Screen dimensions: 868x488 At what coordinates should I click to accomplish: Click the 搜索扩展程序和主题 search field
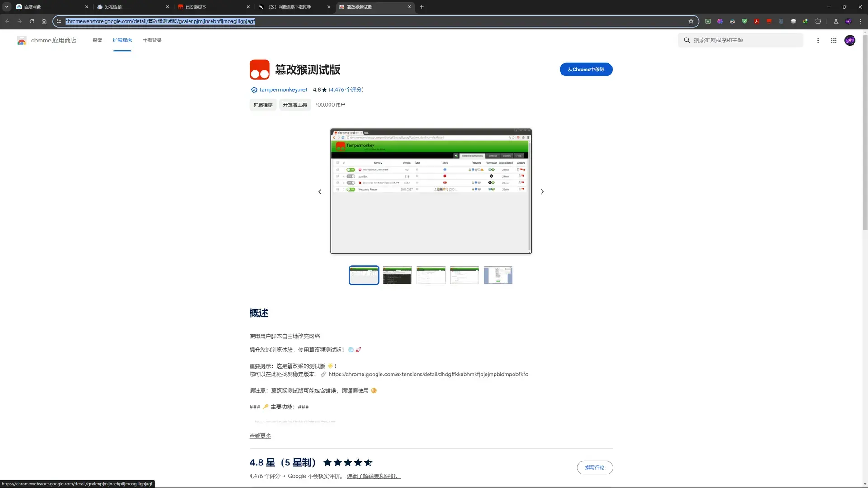tap(741, 40)
